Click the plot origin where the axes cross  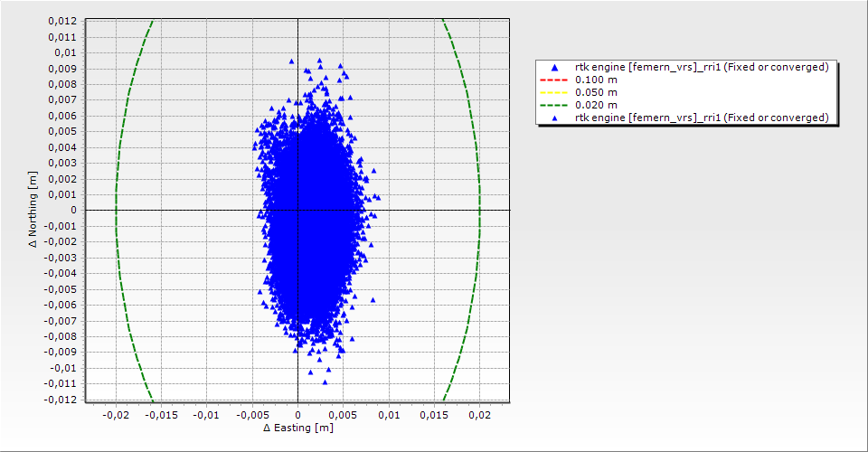coord(297,210)
